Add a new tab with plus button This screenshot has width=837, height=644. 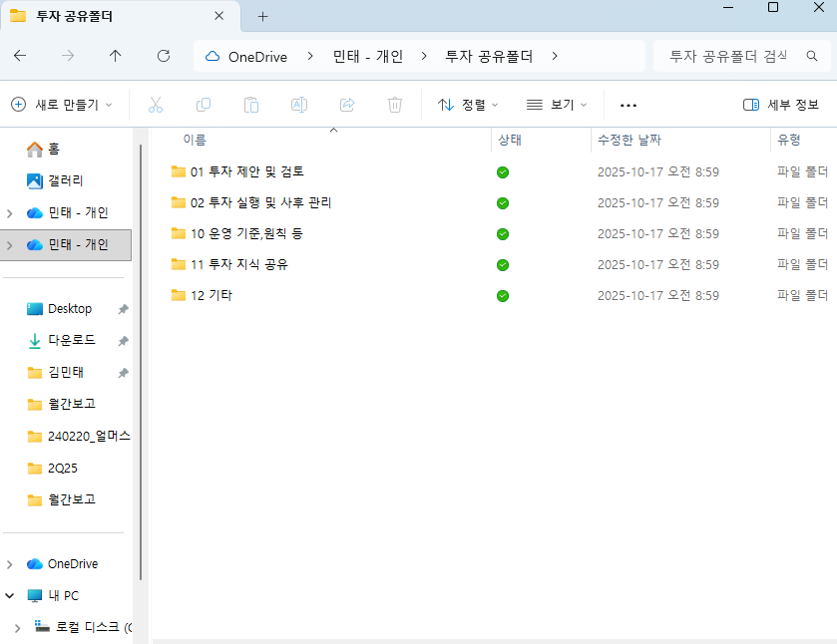tap(262, 17)
